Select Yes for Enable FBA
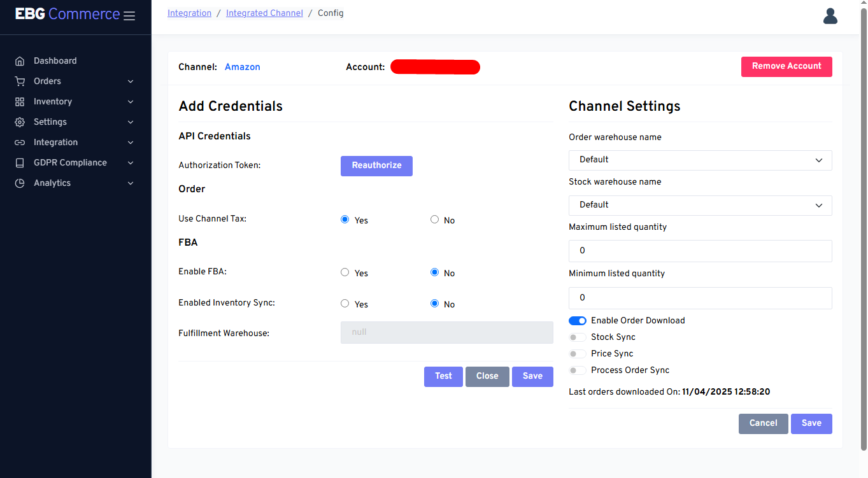 345,272
